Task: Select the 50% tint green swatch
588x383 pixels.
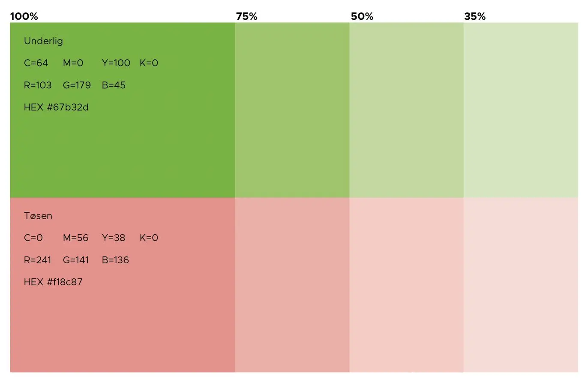Action: (406, 110)
